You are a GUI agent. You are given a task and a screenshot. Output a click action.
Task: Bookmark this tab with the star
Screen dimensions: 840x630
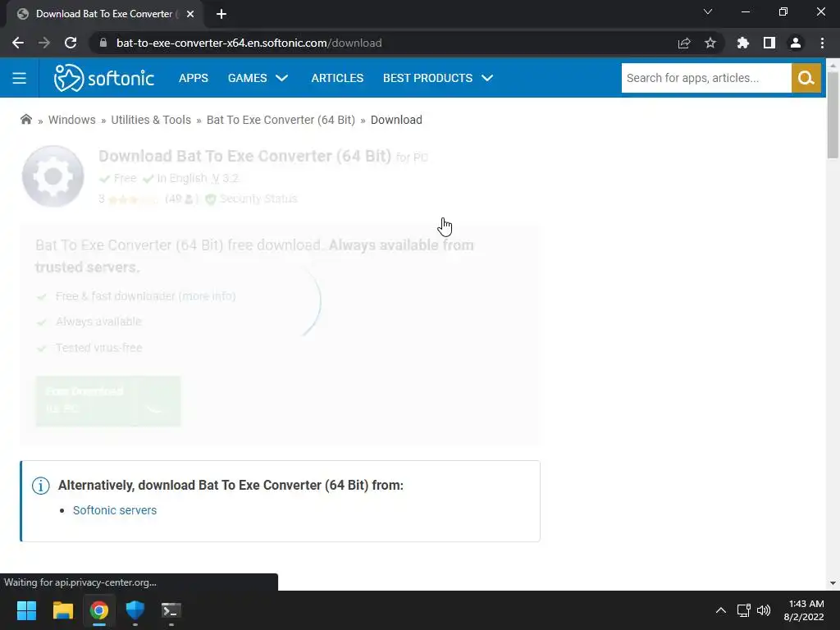click(x=710, y=43)
